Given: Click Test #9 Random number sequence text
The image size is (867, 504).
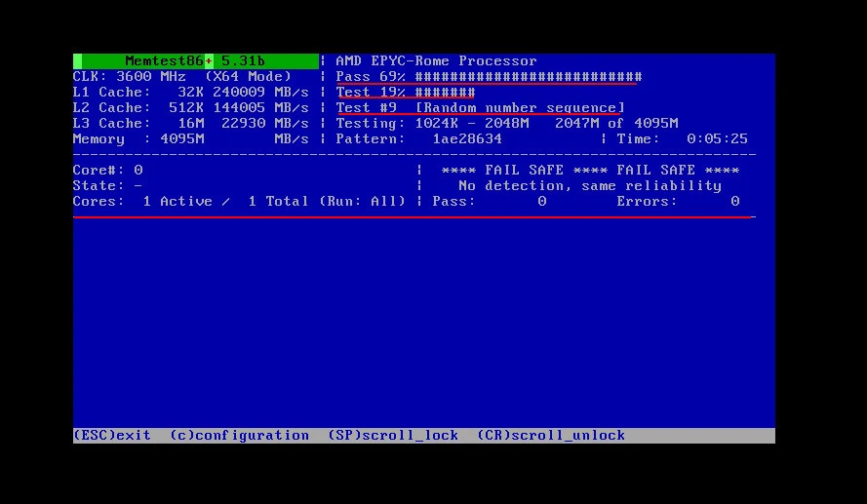Looking at the screenshot, I should [479, 108].
